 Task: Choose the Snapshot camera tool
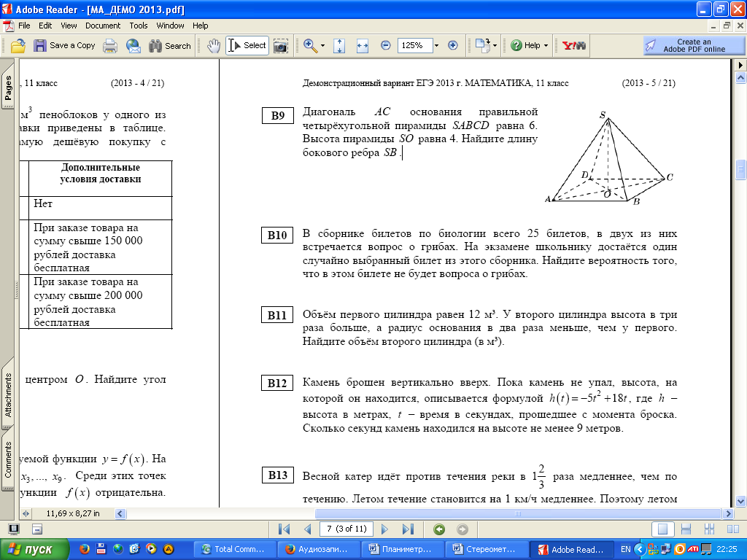pos(281,46)
